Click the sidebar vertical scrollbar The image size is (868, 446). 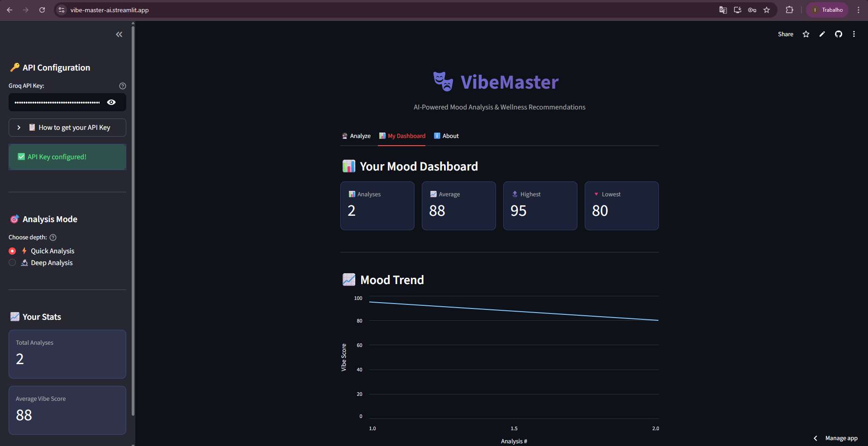tap(133, 222)
